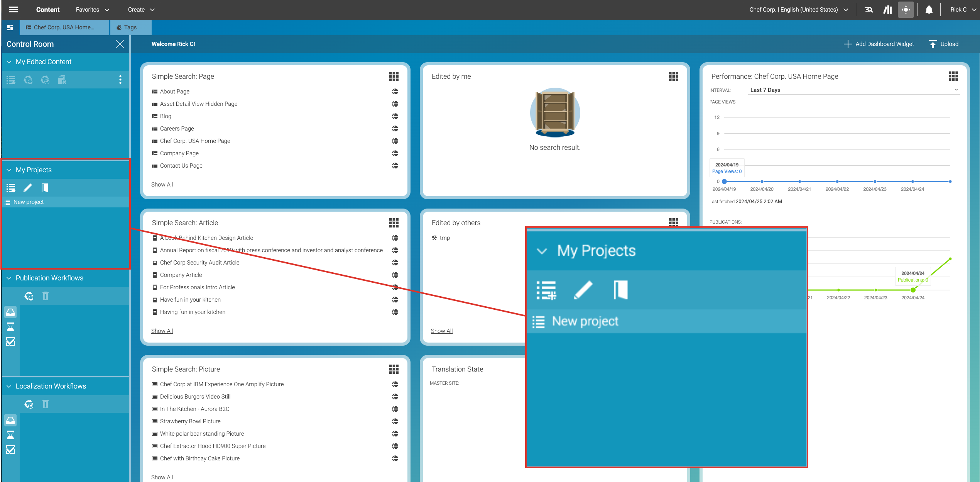Click Add Dashboard Widget button
Viewport: 980px width, 482px height.
click(x=879, y=44)
